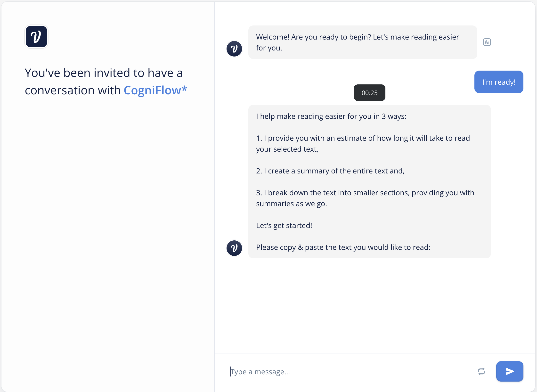This screenshot has width=537, height=392.
Task: Click the bot avatar beside the instructions message
Action: pyautogui.click(x=234, y=248)
